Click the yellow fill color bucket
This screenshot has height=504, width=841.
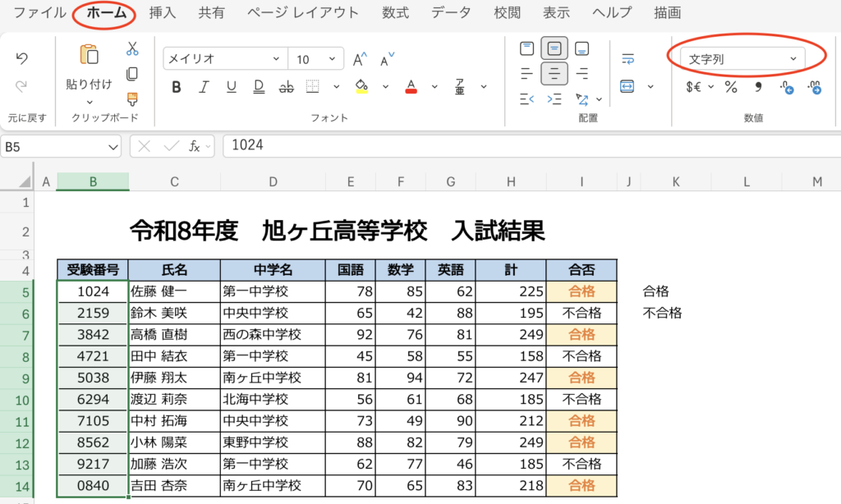(x=361, y=87)
